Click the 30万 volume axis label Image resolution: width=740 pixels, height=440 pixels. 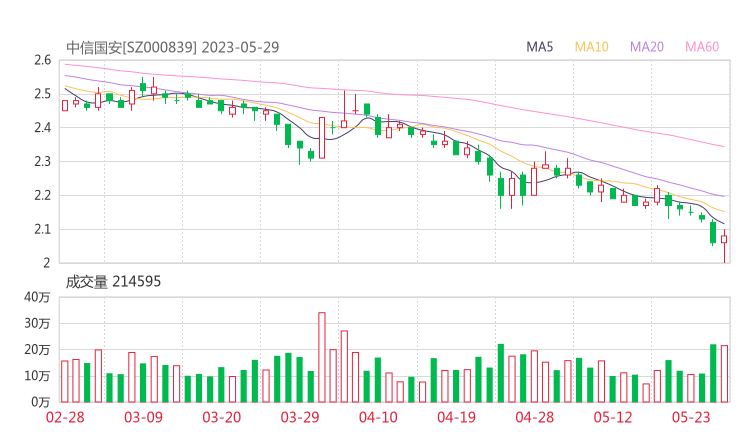point(37,323)
